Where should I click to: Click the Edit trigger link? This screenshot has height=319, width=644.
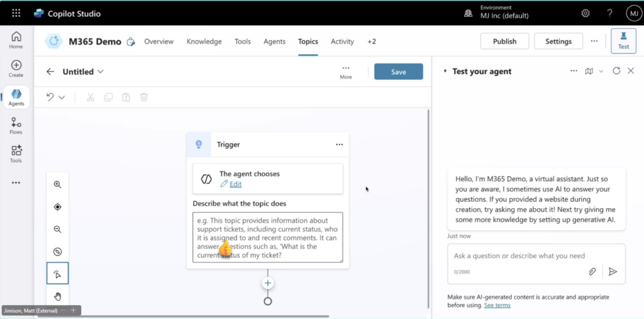click(235, 184)
